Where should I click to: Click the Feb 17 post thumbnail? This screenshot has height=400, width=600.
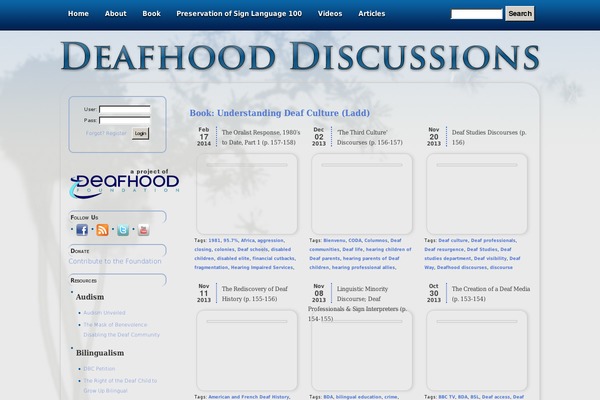[x=247, y=194]
